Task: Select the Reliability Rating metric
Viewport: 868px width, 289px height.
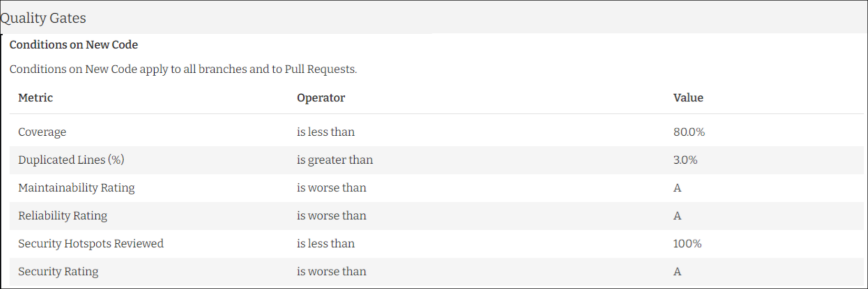Action: click(x=62, y=216)
